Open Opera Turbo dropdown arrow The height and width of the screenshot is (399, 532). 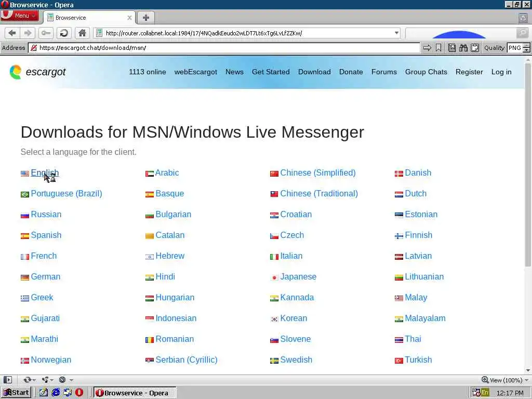(71, 380)
